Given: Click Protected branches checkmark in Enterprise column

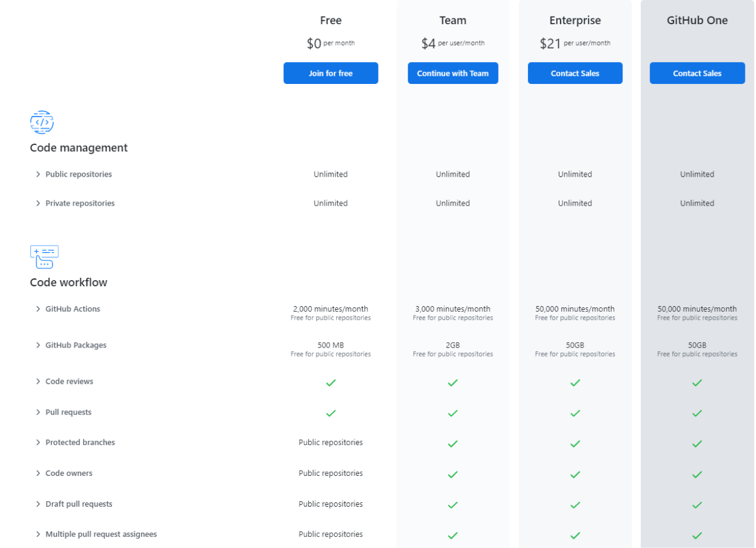Looking at the screenshot, I should tap(575, 443).
